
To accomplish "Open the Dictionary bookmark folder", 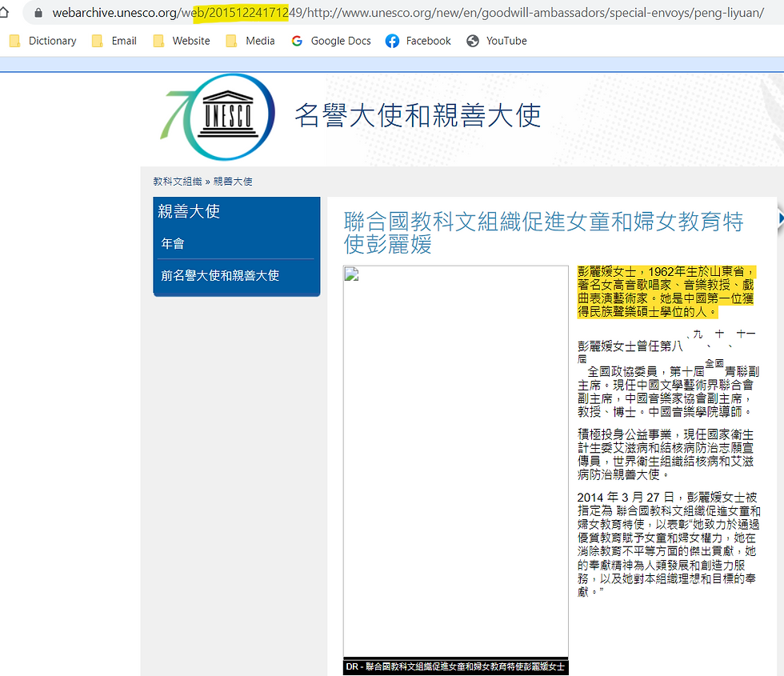I will point(43,41).
